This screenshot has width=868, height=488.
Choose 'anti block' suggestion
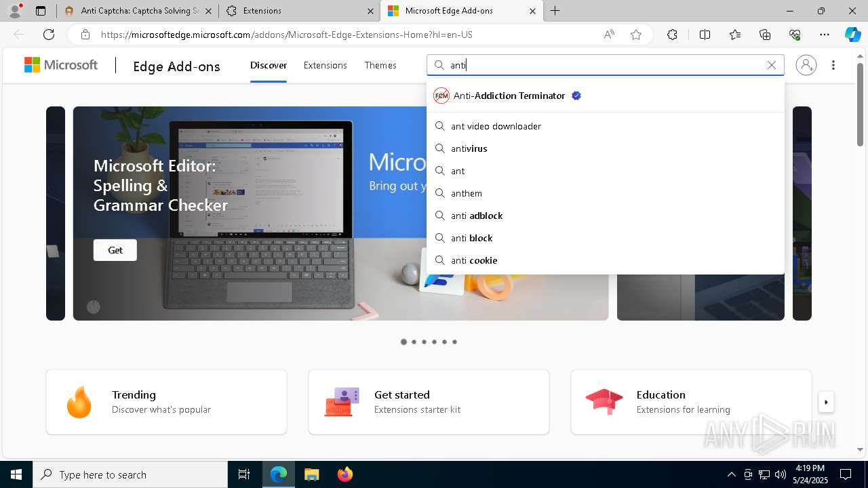pyautogui.click(x=606, y=238)
